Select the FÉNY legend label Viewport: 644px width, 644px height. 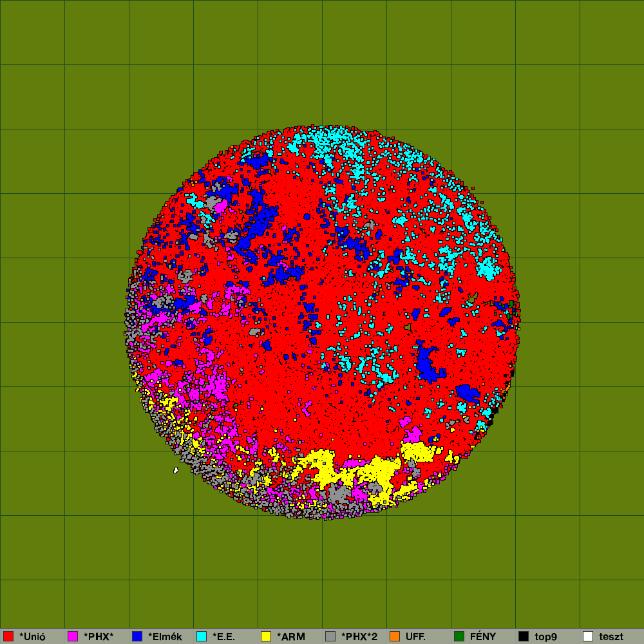(483, 637)
